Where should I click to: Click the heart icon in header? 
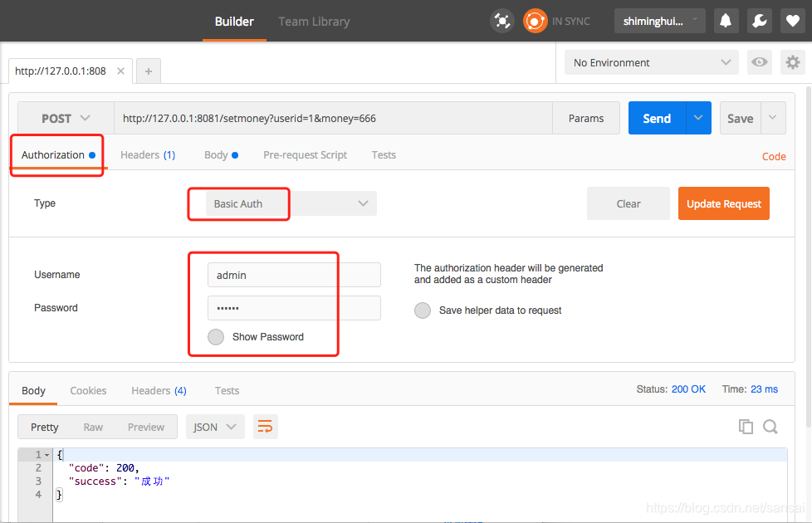tap(793, 22)
